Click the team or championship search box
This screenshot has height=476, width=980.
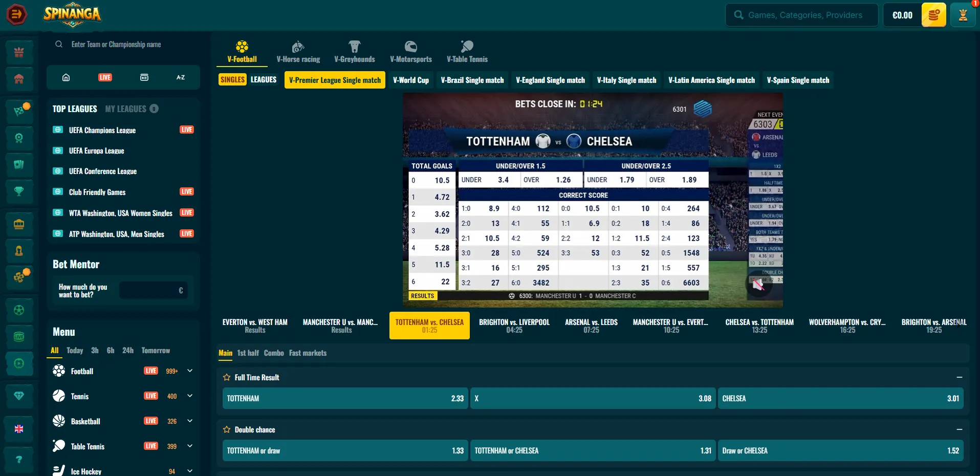pyautogui.click(x=123, y=45)
